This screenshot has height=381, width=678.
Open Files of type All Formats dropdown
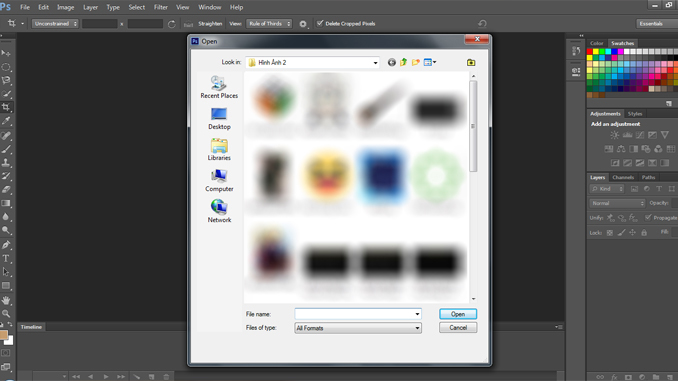coord(358,328)
